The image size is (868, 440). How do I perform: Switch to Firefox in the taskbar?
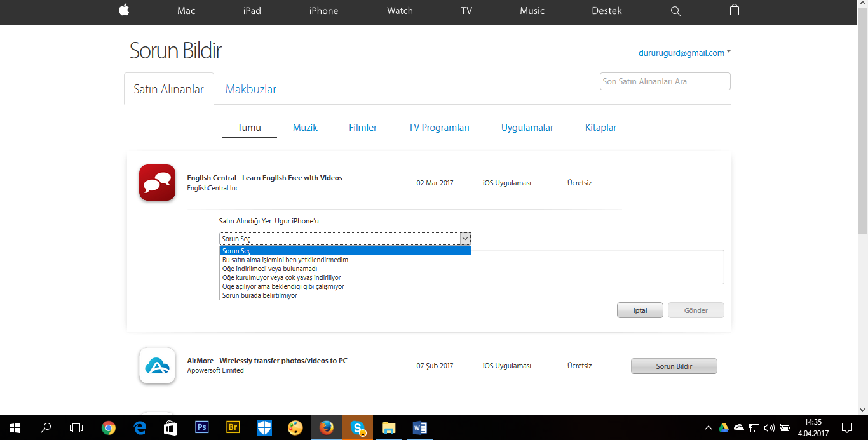(327, 428)
